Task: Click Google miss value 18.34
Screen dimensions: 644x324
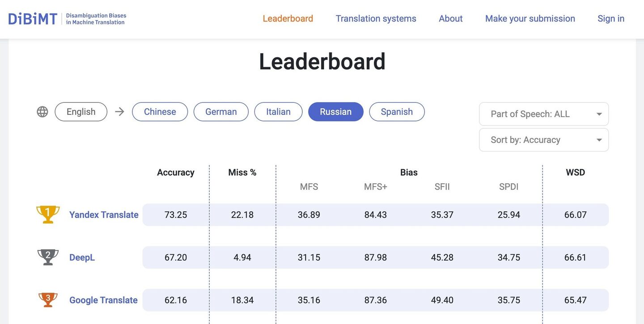Action: [242, 300]
